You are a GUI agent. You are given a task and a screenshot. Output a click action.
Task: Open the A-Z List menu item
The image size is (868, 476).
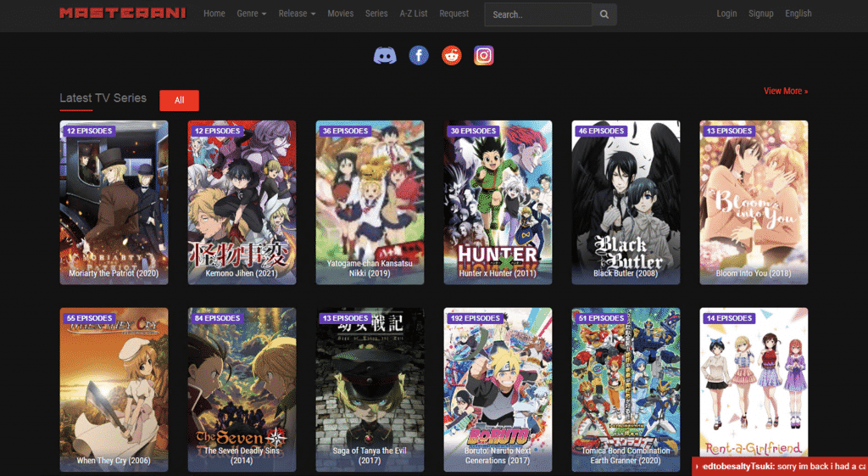point(414,14)
